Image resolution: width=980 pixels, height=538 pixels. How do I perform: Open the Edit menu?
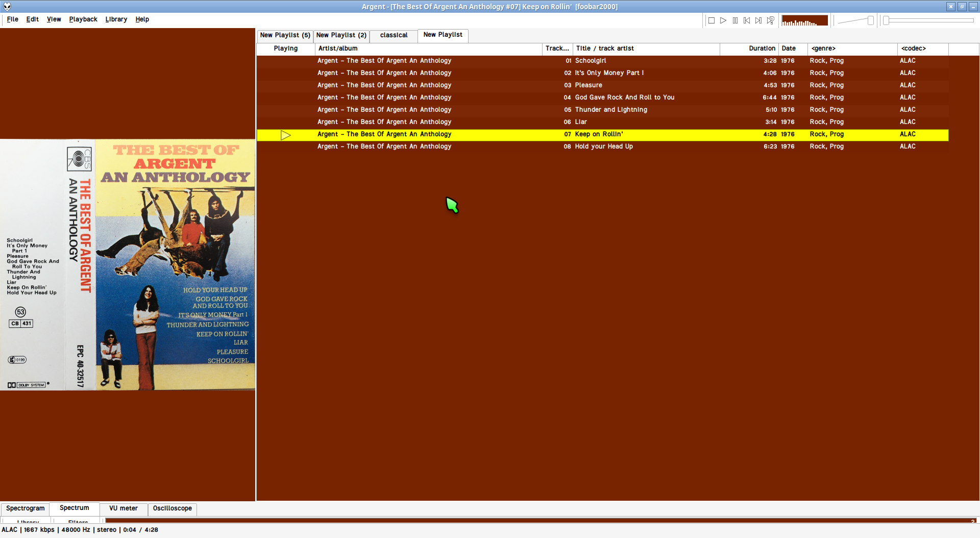(x=33, y=19)
